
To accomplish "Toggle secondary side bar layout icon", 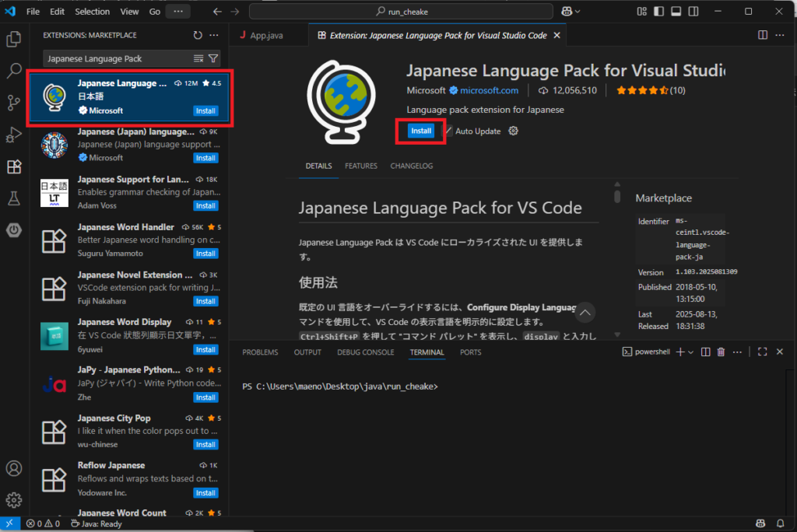I will 693,11.
